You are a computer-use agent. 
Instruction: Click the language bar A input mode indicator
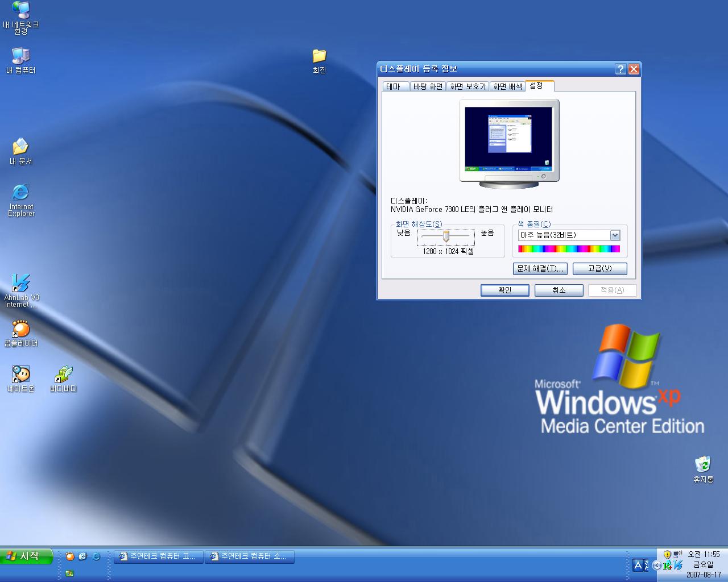click(638, 565)
